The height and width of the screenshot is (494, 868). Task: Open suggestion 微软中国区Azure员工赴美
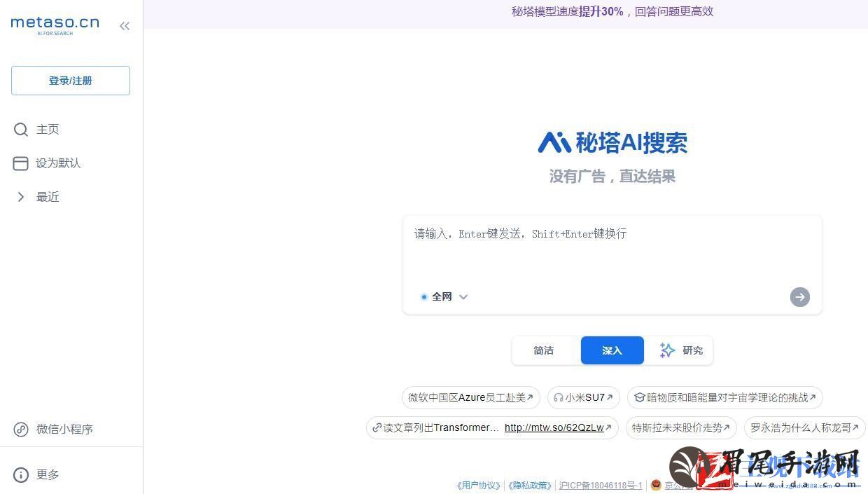click(471, 397)
